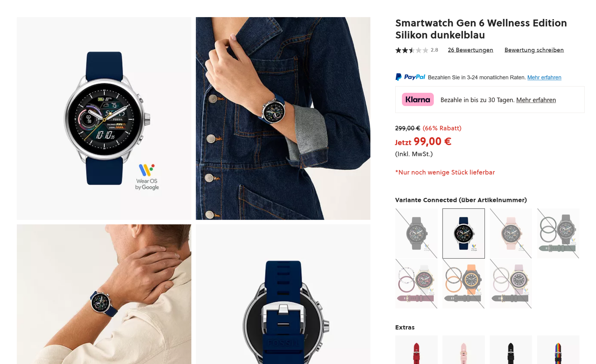Image resolution: width=596 pixels, height=364 pixels.
Task: Open the denim jacket wrist photo
Action: pyautogui.click(x=283, y=118)
